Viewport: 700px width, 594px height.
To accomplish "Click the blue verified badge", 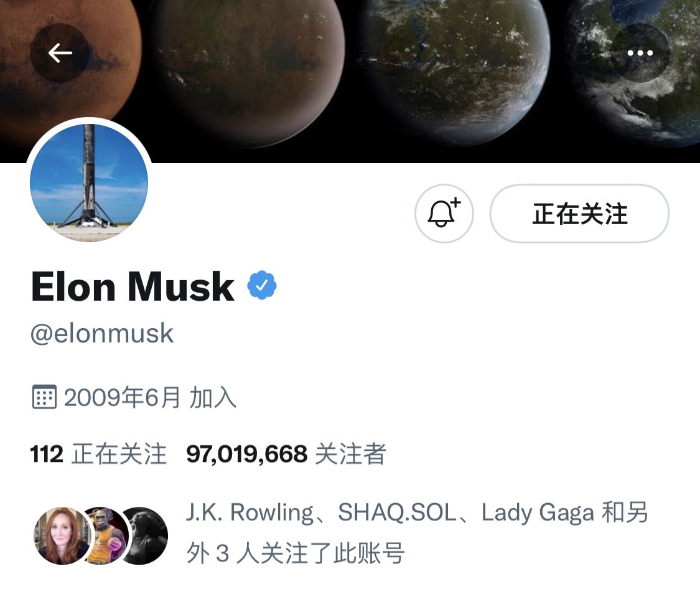I will tap(262, 285).
